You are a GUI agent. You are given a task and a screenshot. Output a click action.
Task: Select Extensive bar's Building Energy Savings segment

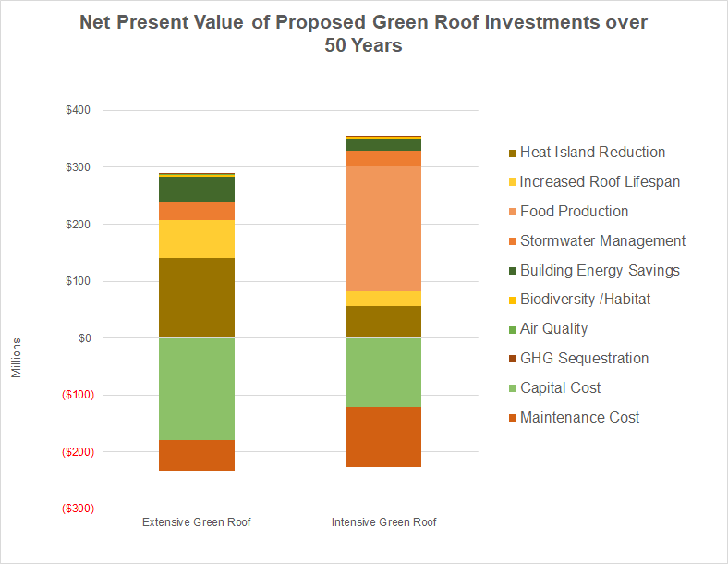click(x=197, y=190)
